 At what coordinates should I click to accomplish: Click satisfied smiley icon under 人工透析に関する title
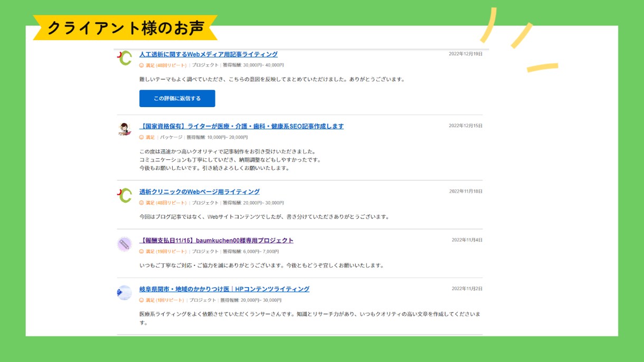point(141,65)
